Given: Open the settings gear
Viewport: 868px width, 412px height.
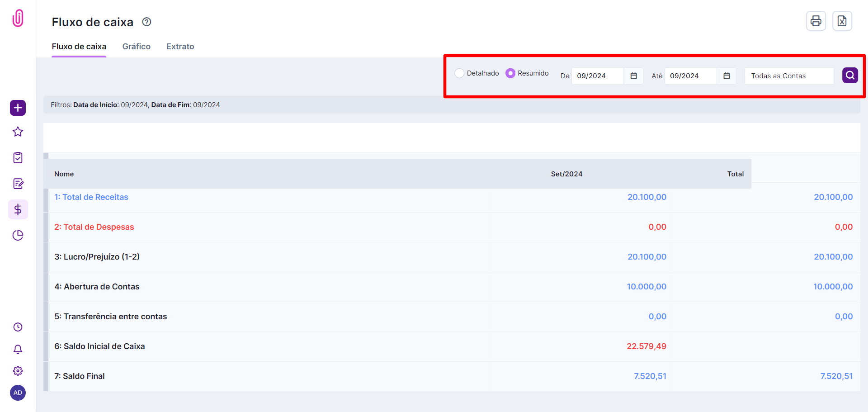Looking at the screenshot, I should (x=18, y=371).
